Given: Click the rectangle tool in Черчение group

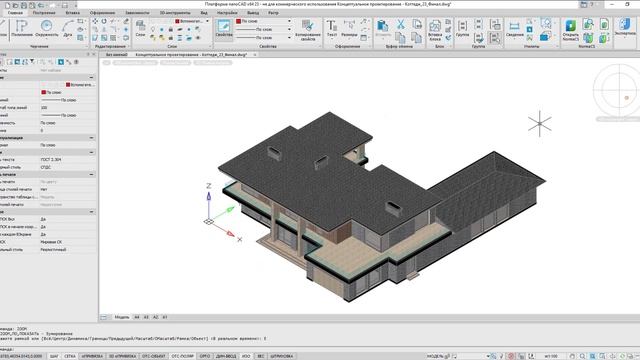Looking at the screenshot, I should (80, 21).
